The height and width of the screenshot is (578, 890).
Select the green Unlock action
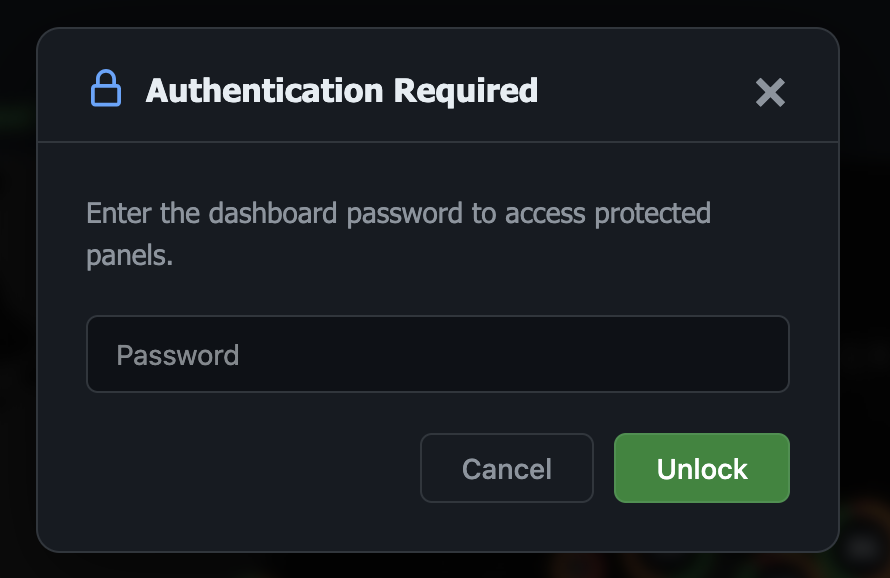coord(701,468)
